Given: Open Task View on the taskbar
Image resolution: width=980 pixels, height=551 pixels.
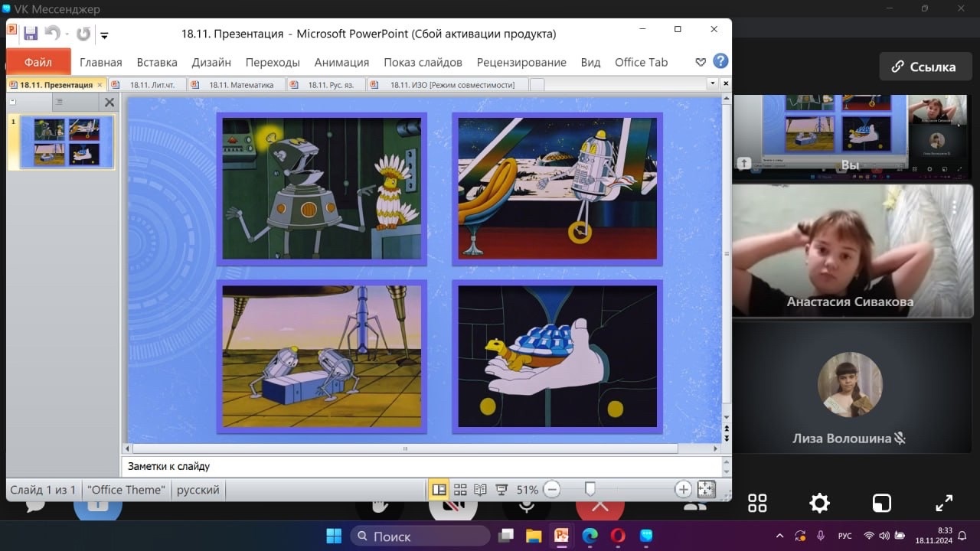Looking at the screenshot, I should tap(506, 536).
